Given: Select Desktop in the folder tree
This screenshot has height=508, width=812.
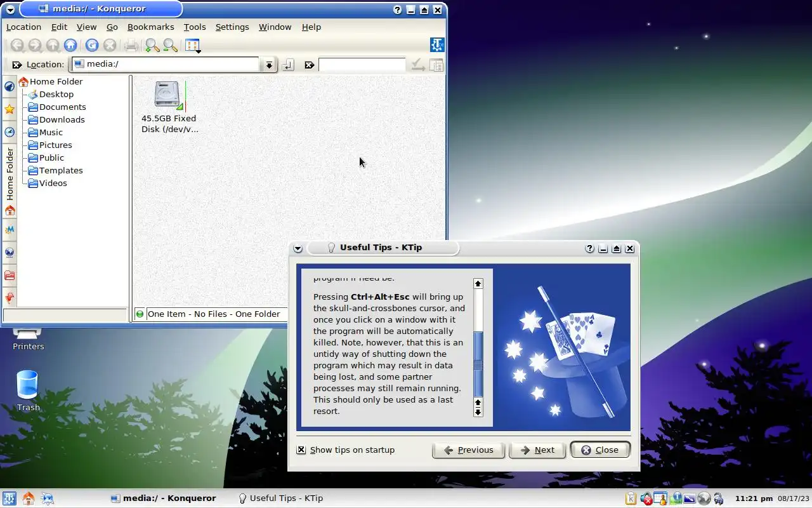Looking at the screenshot, I should click(51, 94).
